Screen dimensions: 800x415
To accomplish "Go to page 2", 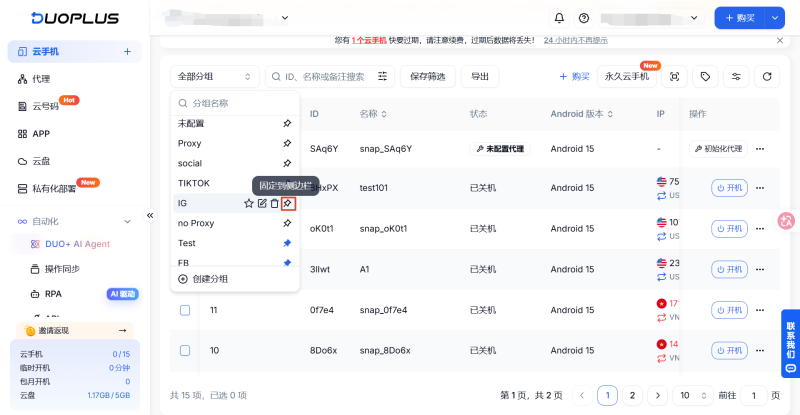I will coord(632,396).
